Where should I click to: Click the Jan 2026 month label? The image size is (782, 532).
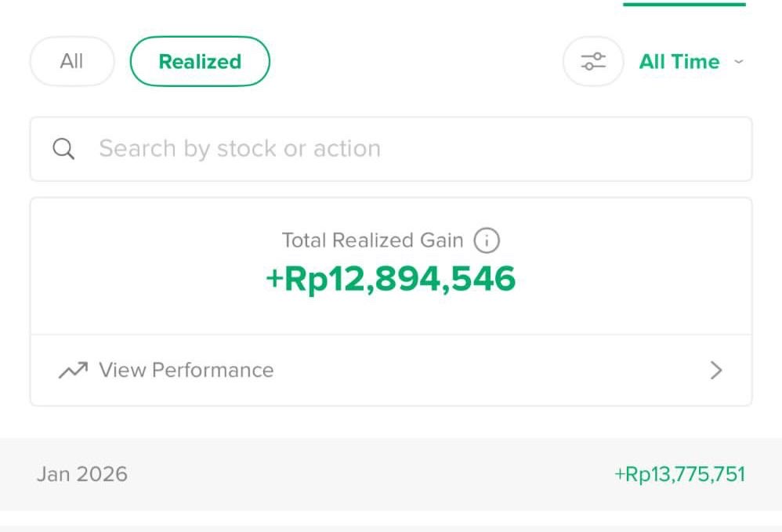pyautogui.click(x=81, y=474)
